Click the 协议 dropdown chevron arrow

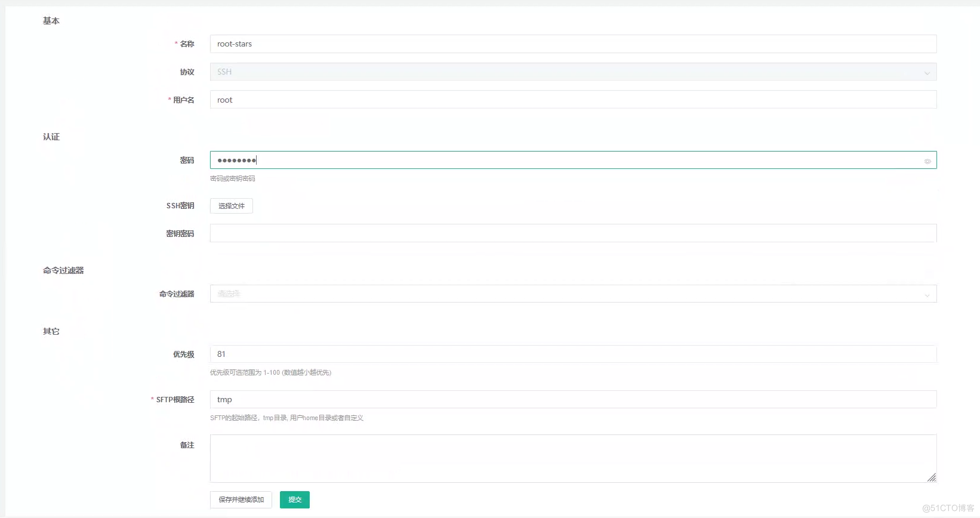(x=927, y=73)
